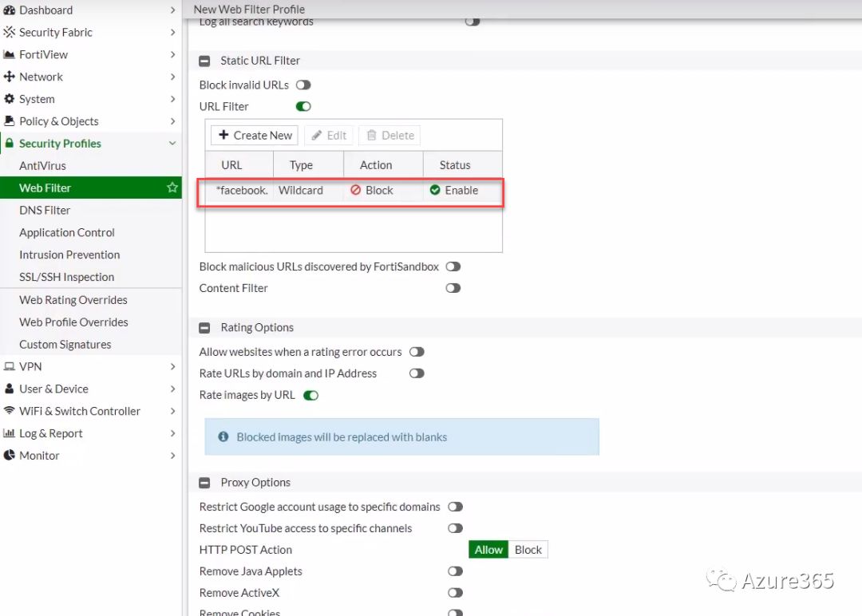Click the System gear icon
The height and width of the screenshot is (616, 862).
[x=10, y=100]
